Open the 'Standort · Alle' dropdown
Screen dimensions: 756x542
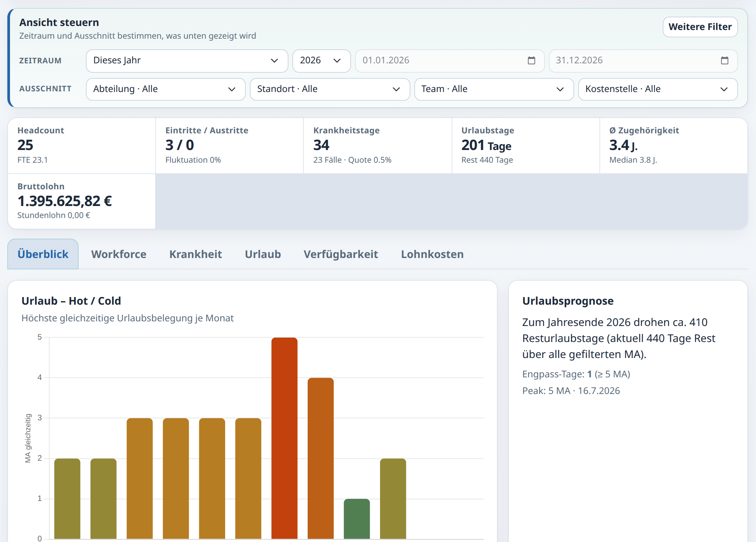330,89
